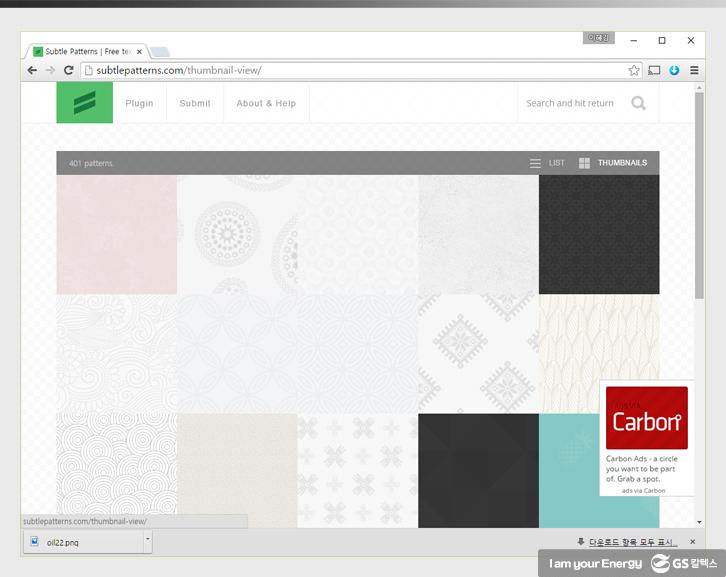Go back to the previous page
This screenshot has width=726, height=577.
[32, 70]
